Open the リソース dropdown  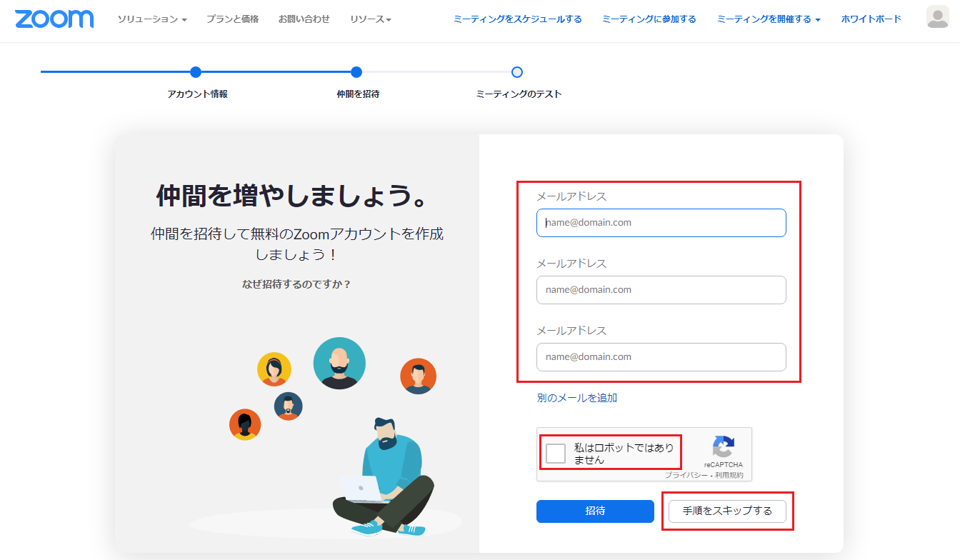click(371, 19)
